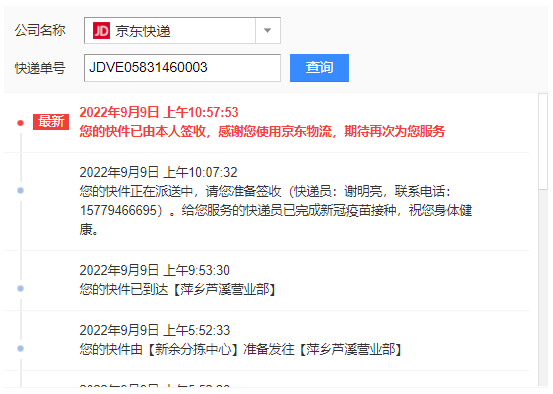
Task: Click the 快递单号 label
Action: point(40,68)
